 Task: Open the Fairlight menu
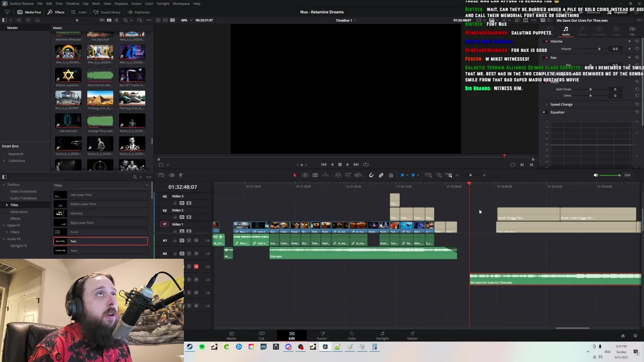tap(163, 4)
